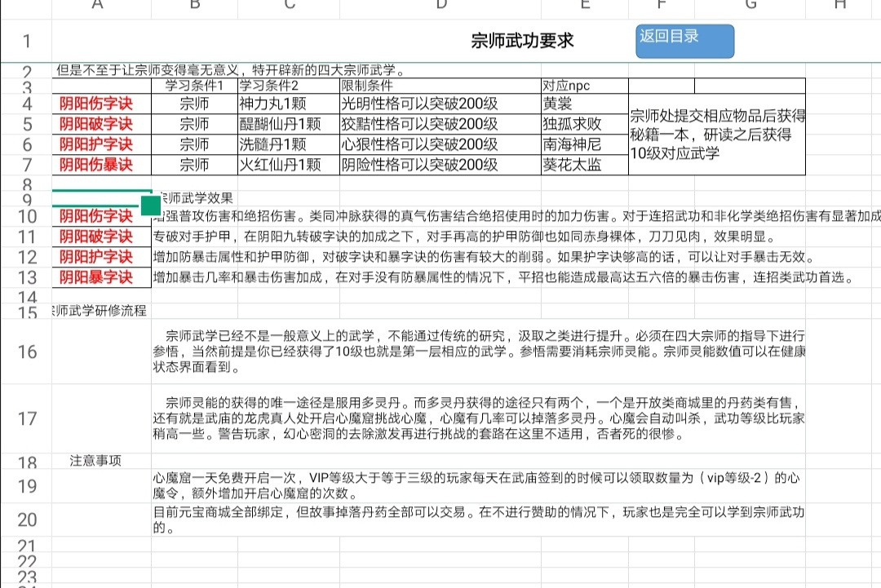Image resolution: width=881 pixels, height=588 pixels.
Task: Click the 学习条件1 header cell
Action: (x=194, y=86)
